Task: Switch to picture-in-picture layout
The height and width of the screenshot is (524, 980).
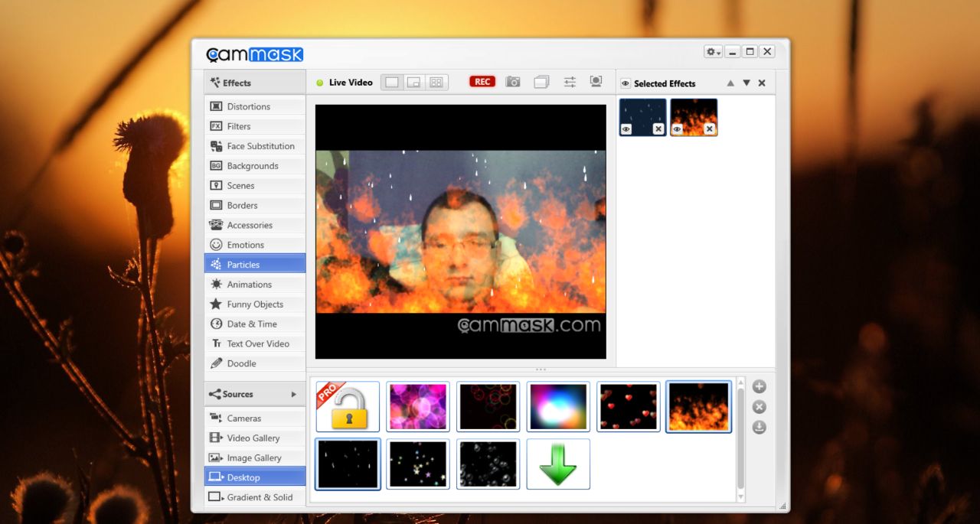Action: [414, 83]
